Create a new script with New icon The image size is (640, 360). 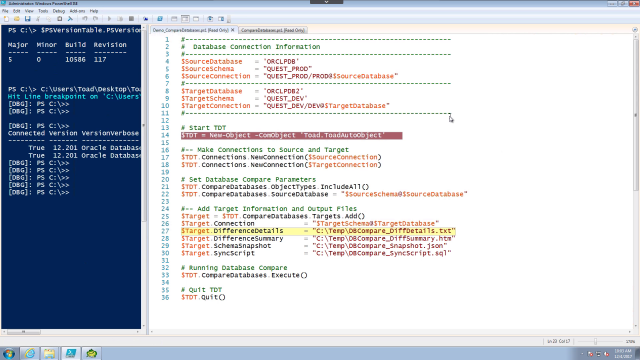point(6,19)
